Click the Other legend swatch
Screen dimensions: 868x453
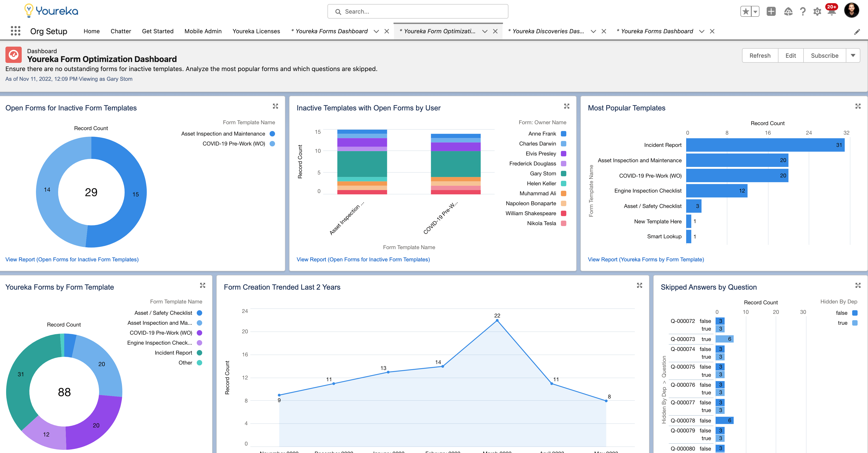coord(199,363)
